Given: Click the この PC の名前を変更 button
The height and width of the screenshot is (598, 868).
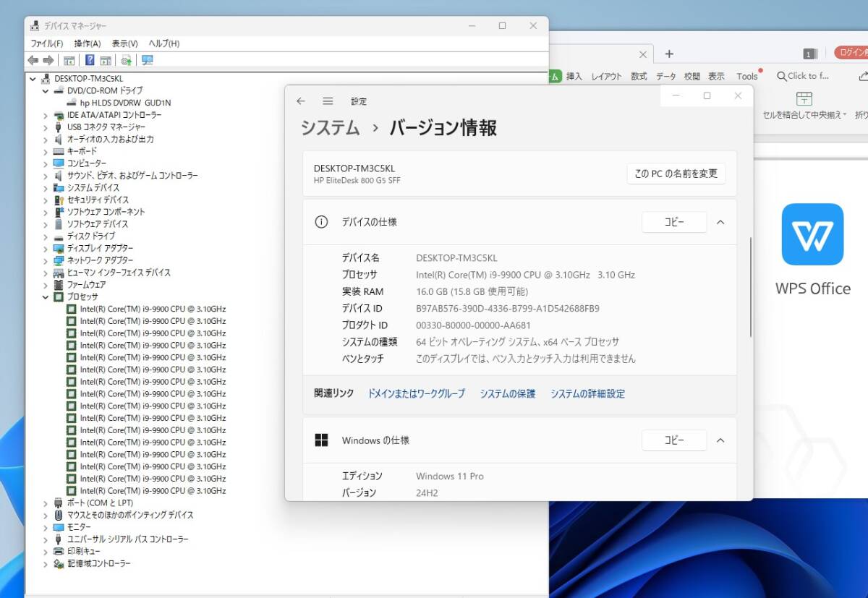Looking at the screenshot, I should 676,174.
